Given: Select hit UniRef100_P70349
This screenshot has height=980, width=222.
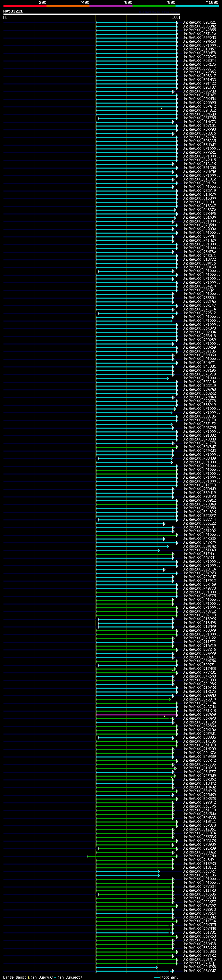Looking at the screenshot, I should (199, 504).
